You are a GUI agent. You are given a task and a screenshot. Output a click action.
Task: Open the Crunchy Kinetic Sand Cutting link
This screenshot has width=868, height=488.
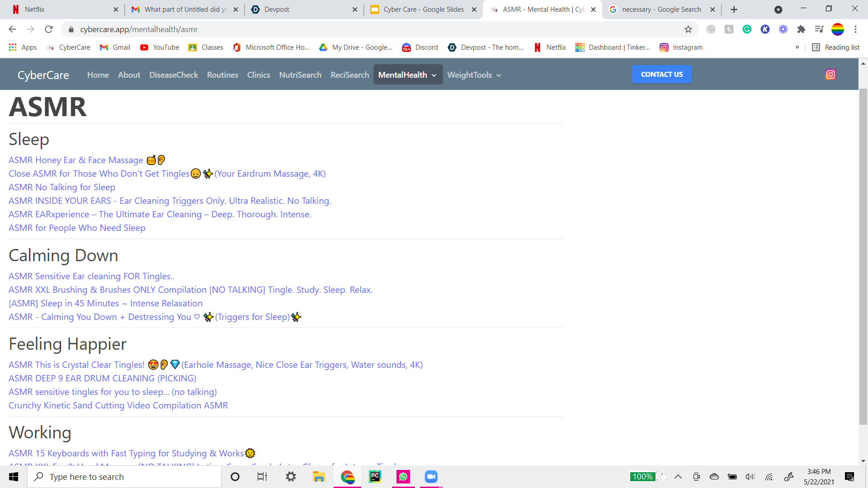click(118, 405)
